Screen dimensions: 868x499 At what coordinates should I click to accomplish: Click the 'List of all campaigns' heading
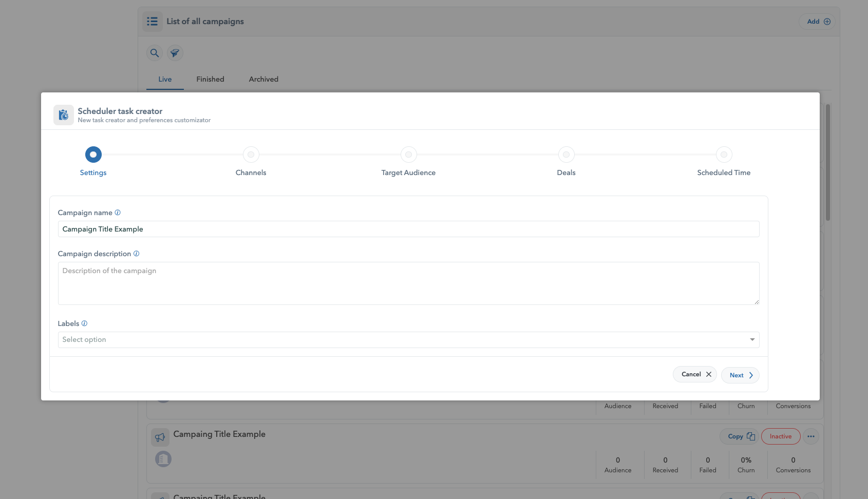point(205,22)
